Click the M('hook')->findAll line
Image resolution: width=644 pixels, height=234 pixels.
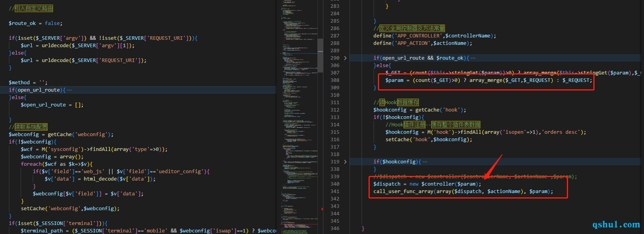click(486, 132)
